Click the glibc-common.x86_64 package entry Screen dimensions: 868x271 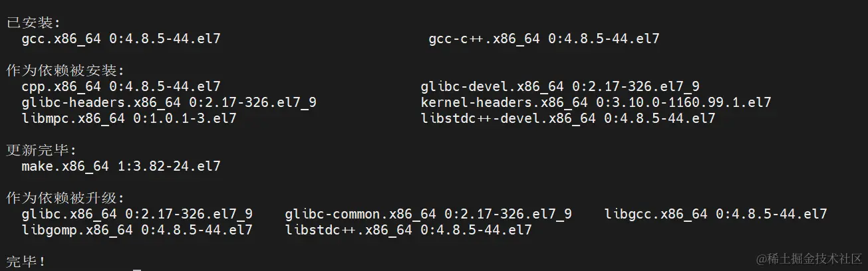pos(428,214)
